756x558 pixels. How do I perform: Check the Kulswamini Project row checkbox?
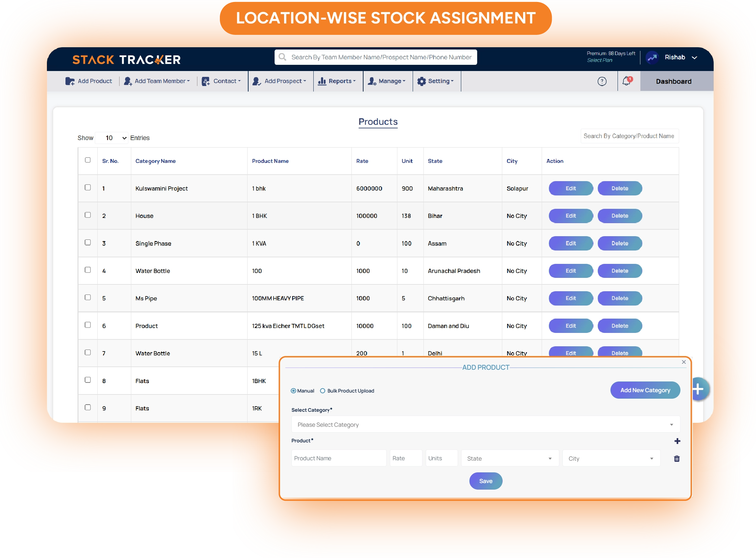[x=88, y=187]
